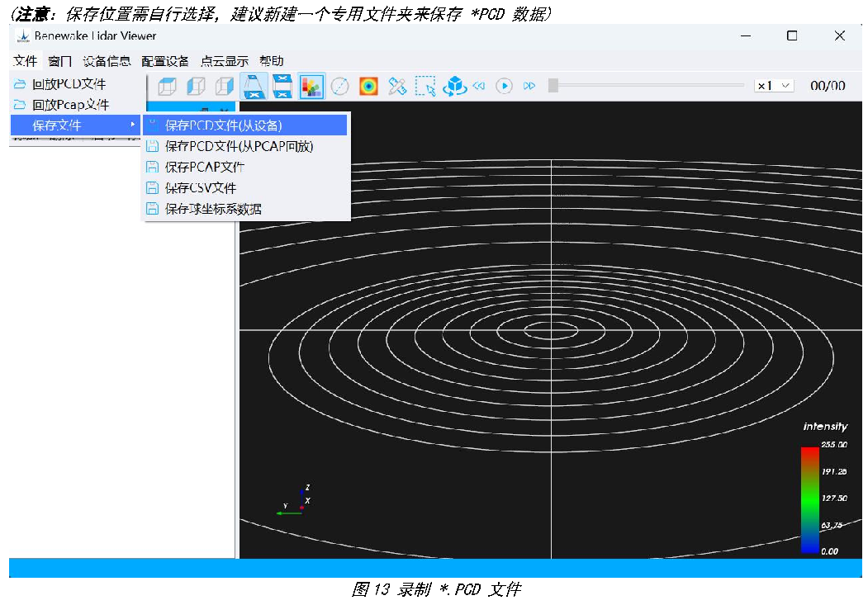Select 保存PCAP文件 option

[245, 167]
